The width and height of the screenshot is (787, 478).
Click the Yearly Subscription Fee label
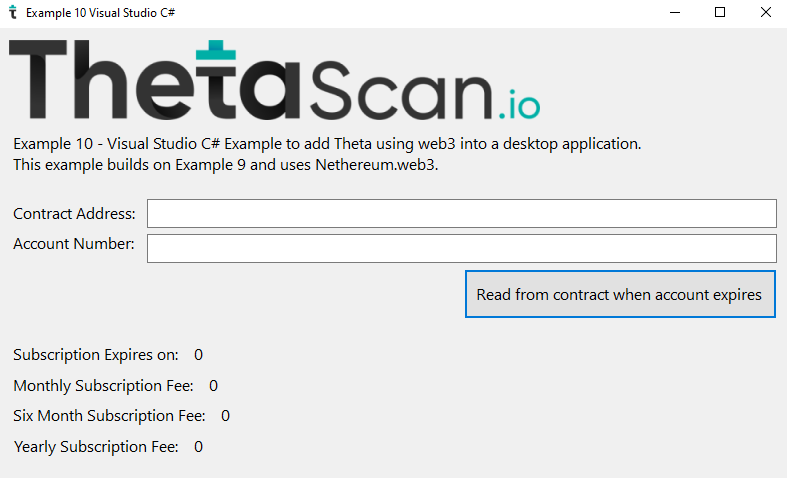pyautogui.click(x=96, y=446)
